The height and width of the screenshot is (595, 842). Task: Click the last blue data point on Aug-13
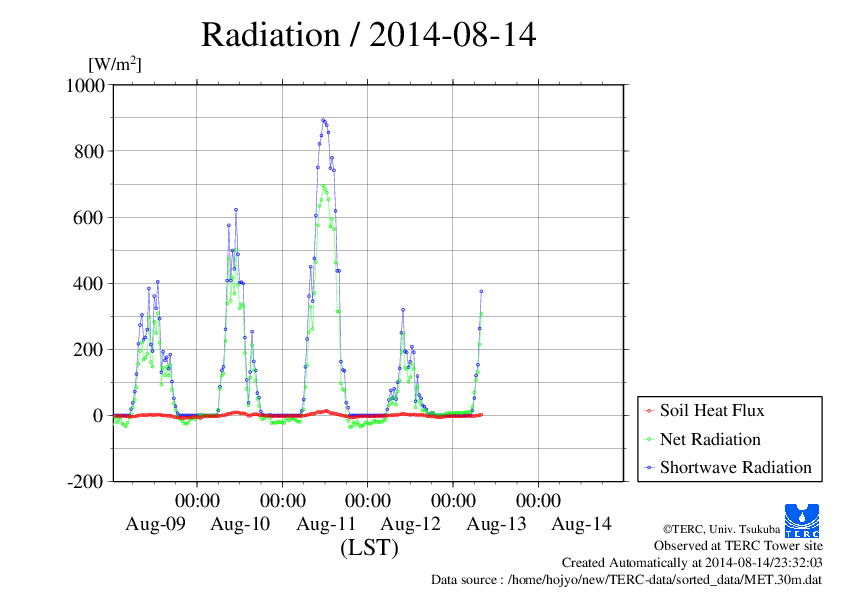pyautogui.click(x=481, y=292)
